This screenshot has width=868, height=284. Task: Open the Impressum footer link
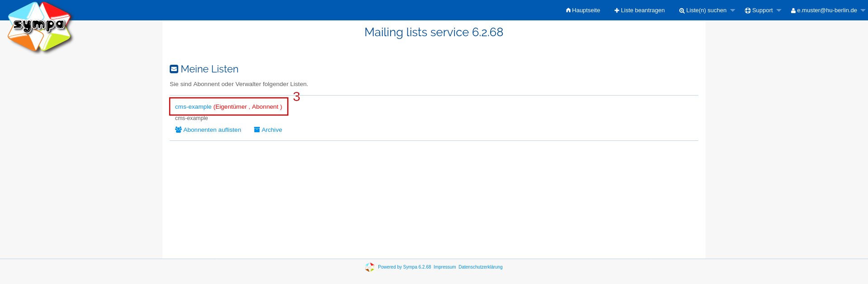444,267
